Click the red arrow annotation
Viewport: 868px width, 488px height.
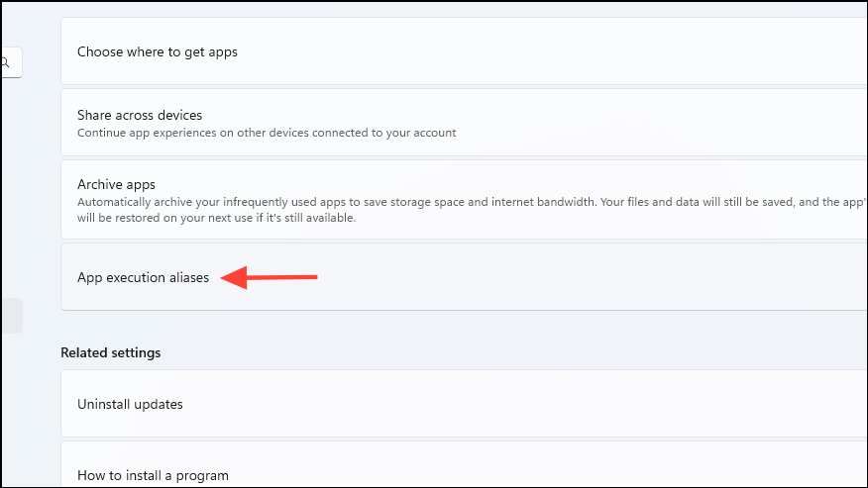coord(270,277)
